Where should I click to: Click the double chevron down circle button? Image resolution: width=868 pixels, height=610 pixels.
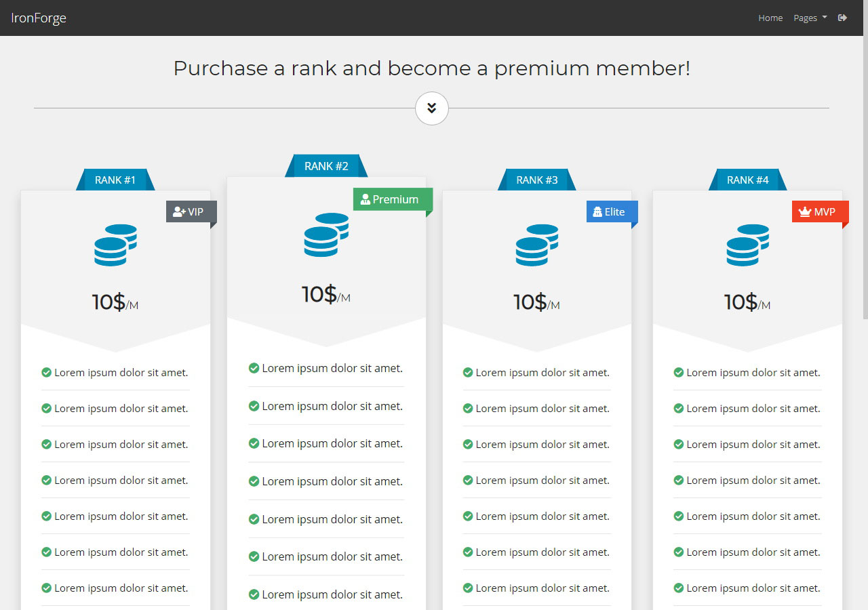click(x=432, y=108)
